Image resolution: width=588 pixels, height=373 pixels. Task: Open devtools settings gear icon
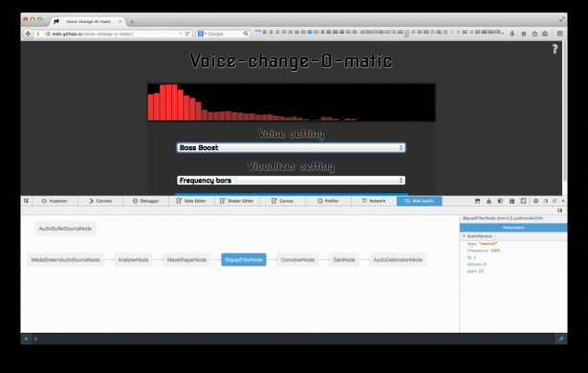(535, 201)
